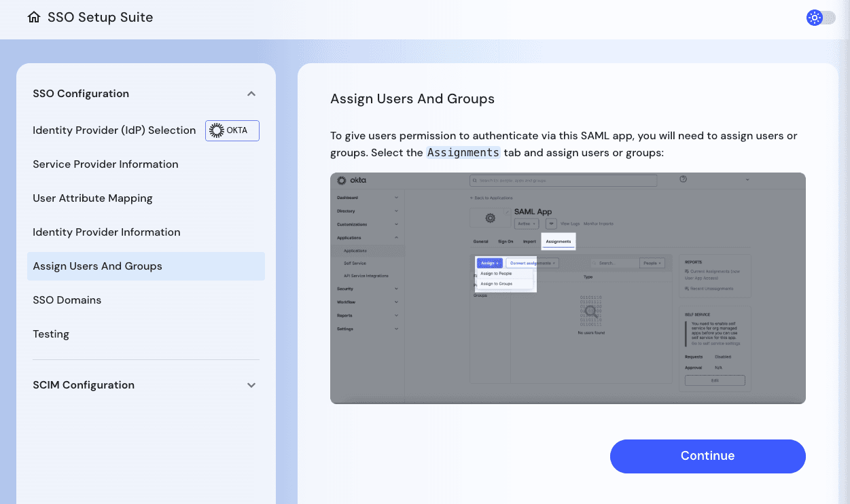Expand the SCIM Configuration section

(251, 384)
